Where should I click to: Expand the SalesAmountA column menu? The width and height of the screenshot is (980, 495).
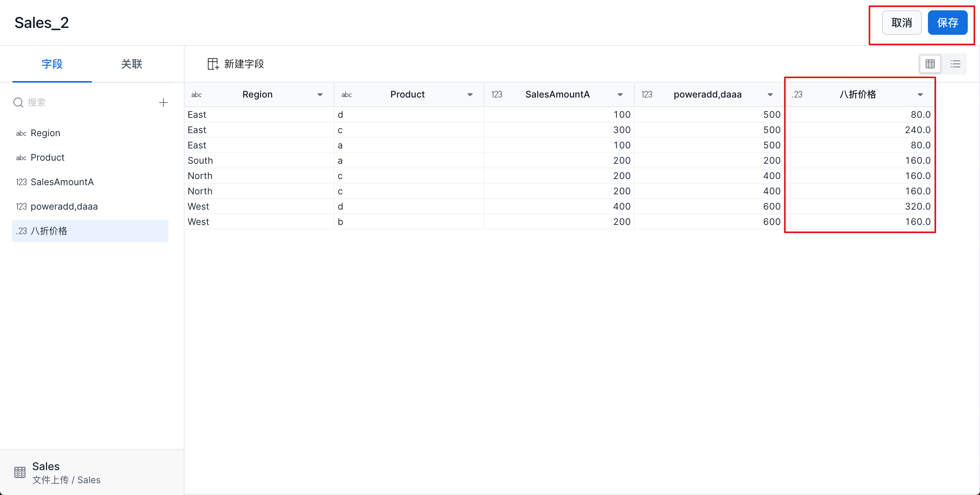coord(620,94)
